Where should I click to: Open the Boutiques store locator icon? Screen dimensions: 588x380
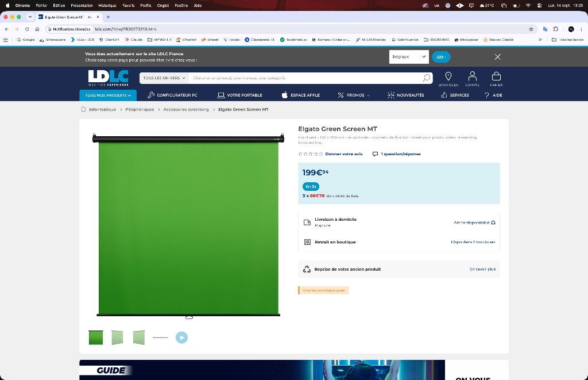448,79
